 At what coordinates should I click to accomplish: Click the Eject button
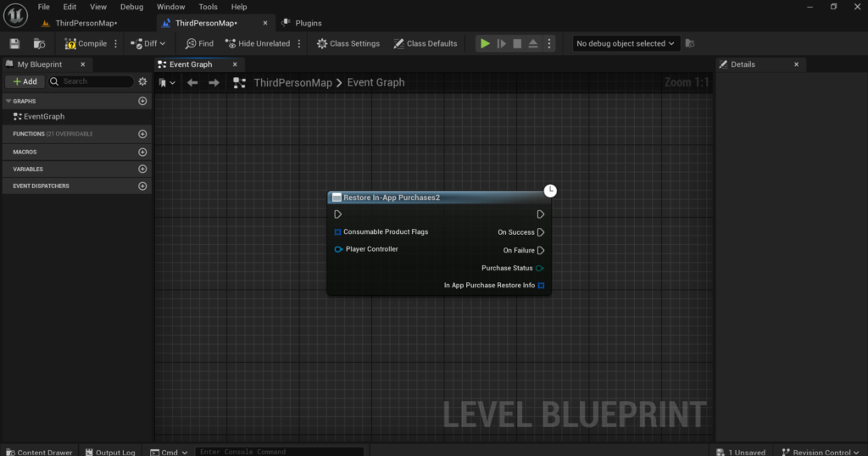[x=533, y=44]
